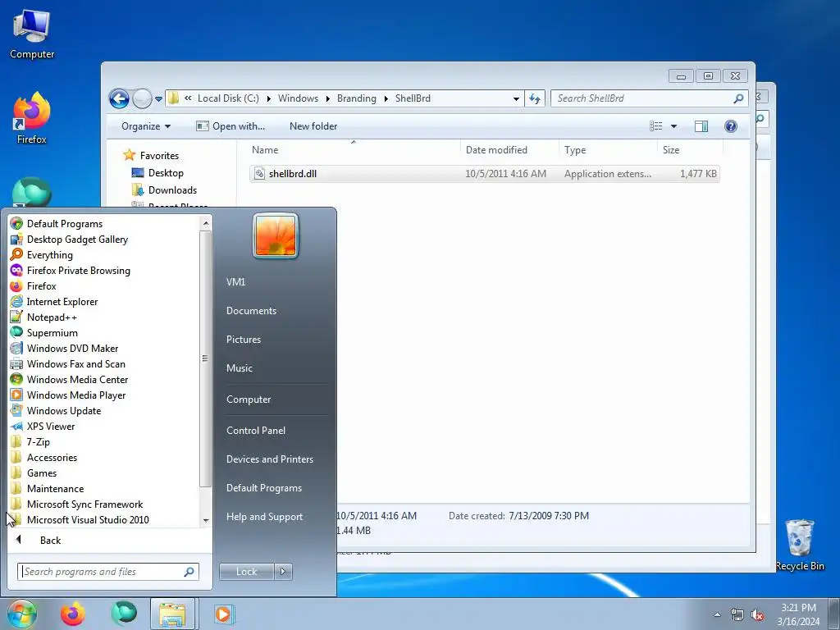Screen dimensions: 840x630
Task: Click the Start menu programs list scroll-down arrow
Action: coord(206,521)
